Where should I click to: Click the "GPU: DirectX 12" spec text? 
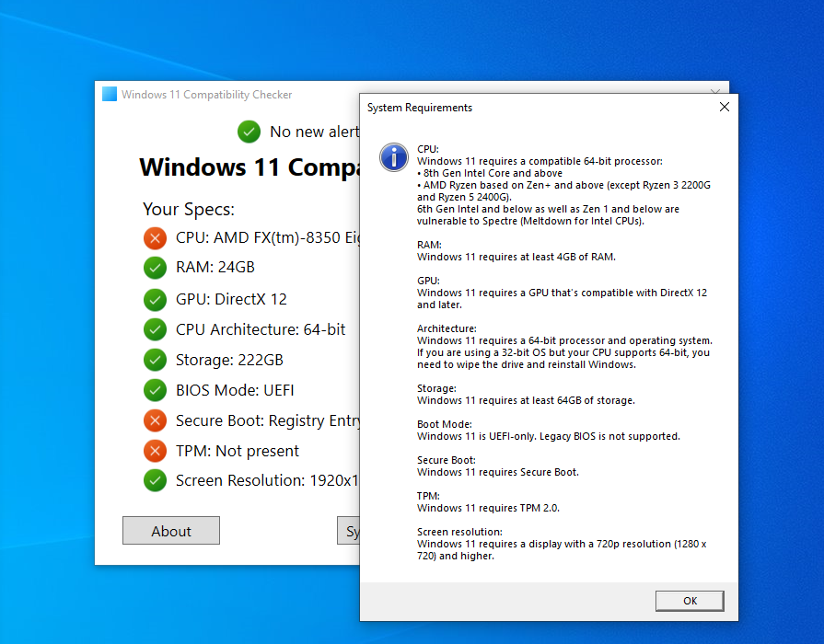(231, 299)
